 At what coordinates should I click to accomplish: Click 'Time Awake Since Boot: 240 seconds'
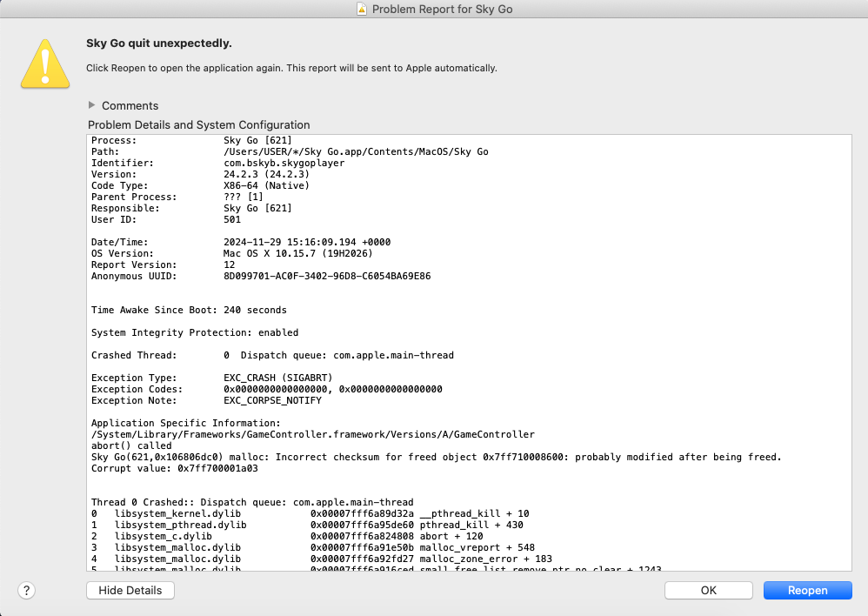pyautogui.click(x=189, y=310)
